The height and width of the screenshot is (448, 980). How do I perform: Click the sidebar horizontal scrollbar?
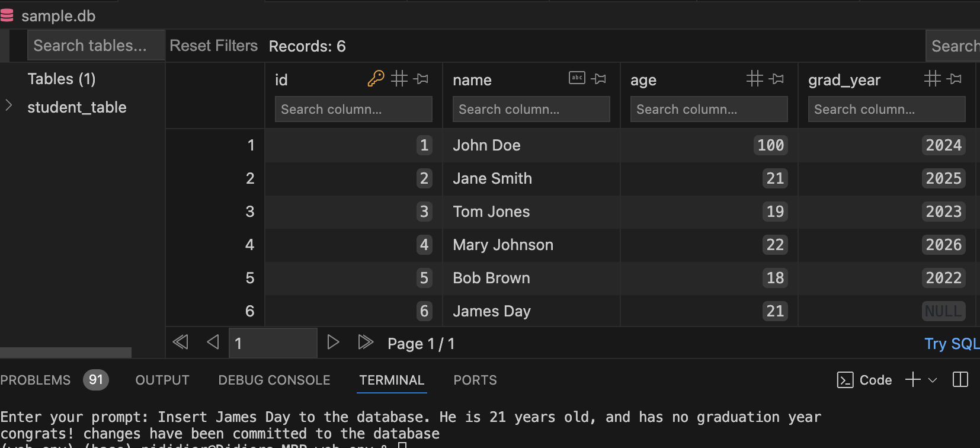(66, 353)
